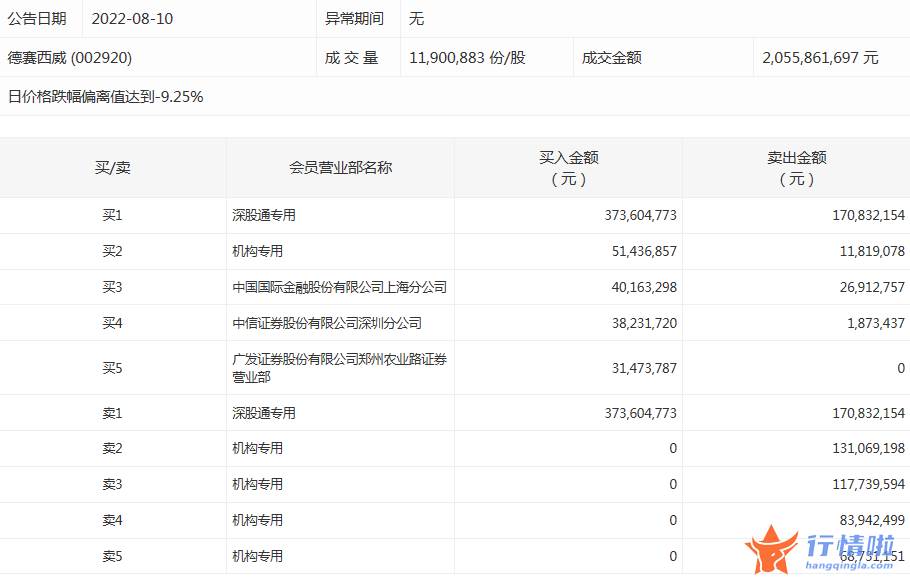Click 170,832,154 in the 卖1 row
910x580 pixels.
click(x=869, y=413)
